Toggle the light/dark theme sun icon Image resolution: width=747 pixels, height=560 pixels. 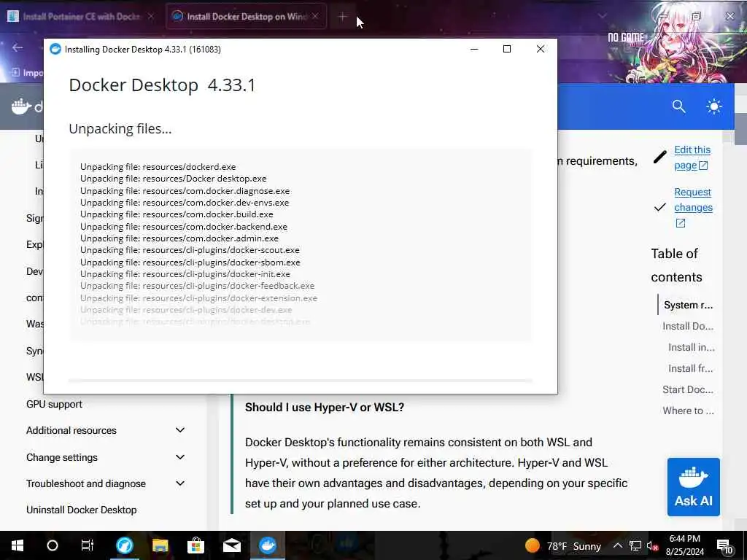pyautogui.click(x=713, y=106)
